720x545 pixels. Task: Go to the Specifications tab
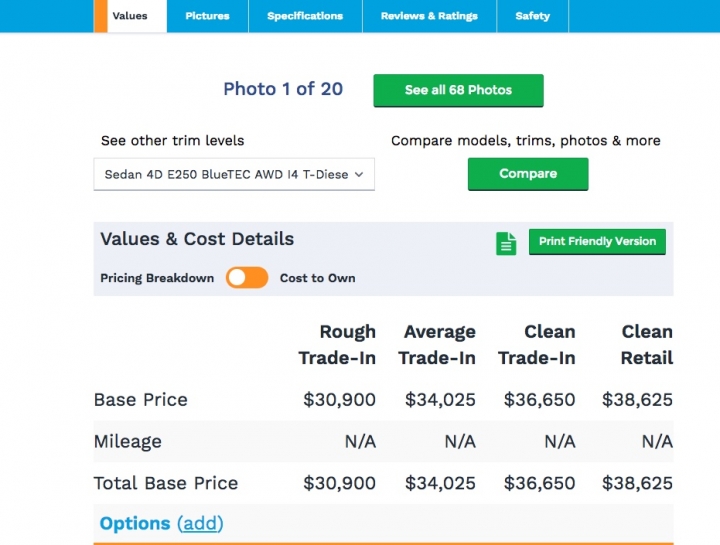point(305,16)
